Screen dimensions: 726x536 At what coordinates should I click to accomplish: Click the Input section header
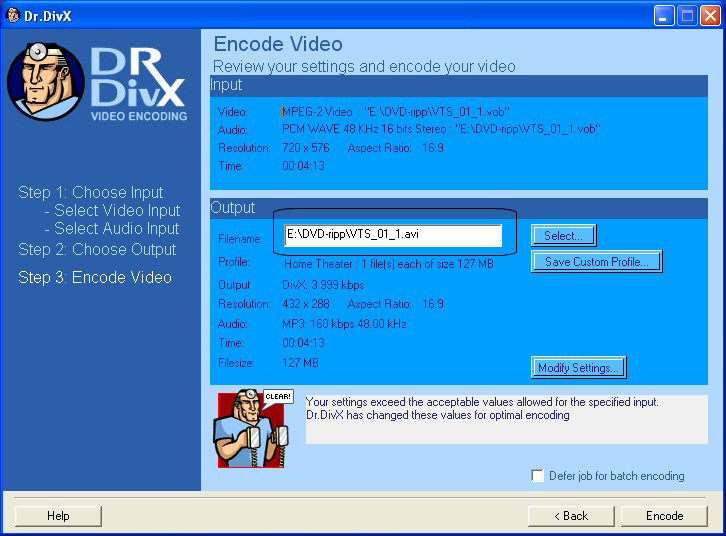(458, 86)
